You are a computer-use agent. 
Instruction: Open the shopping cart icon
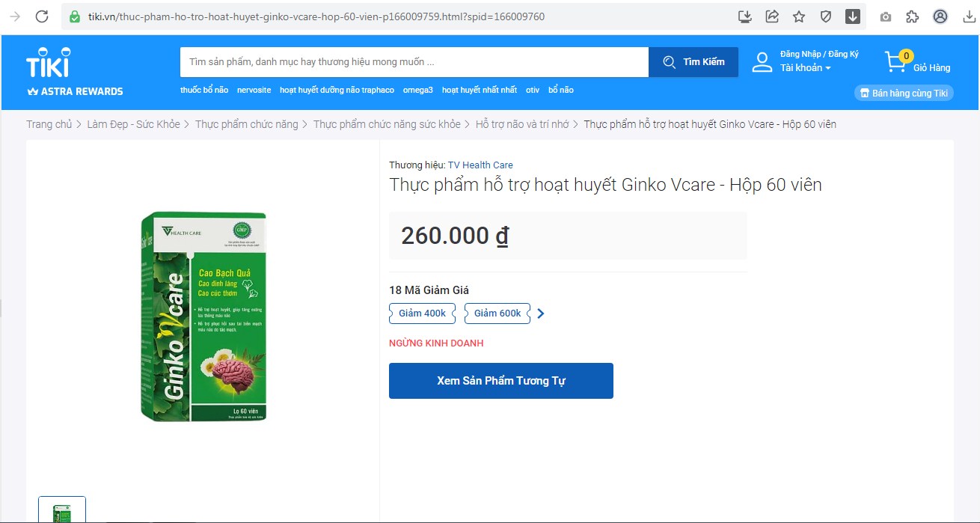coord(895,61)
